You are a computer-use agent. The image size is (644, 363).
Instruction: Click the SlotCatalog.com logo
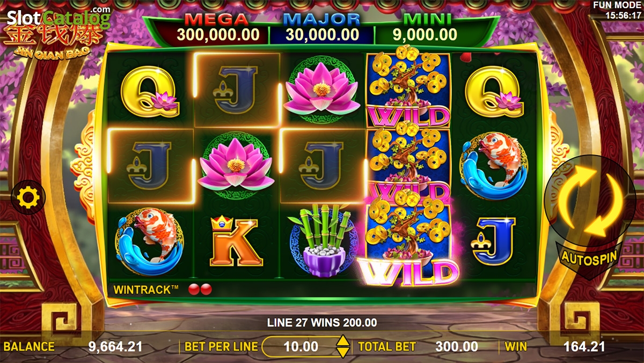pyautogui.click(x=58, y=18)
